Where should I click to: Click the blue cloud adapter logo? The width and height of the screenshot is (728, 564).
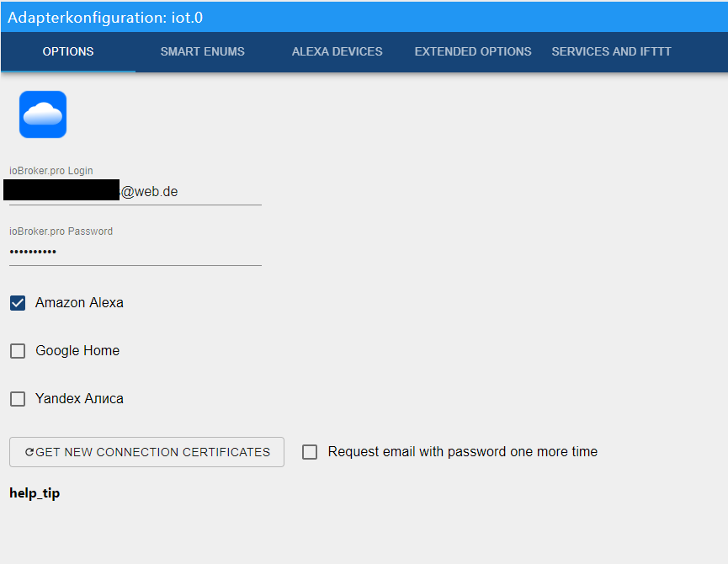click(43, 114)
